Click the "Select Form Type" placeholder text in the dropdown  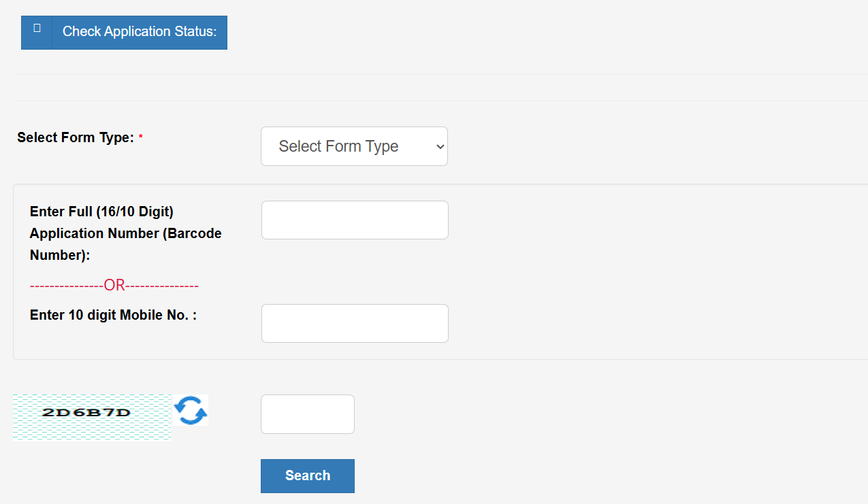[338, 146]
